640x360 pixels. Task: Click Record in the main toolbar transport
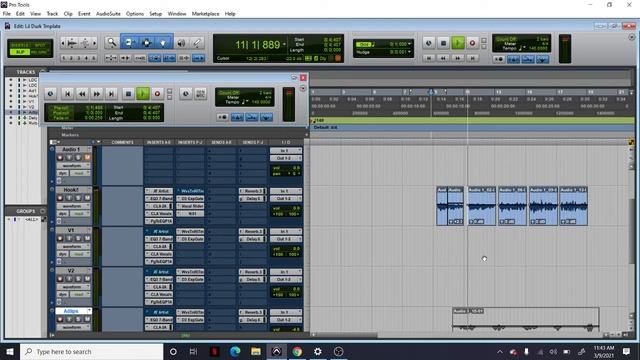[473, 43]
